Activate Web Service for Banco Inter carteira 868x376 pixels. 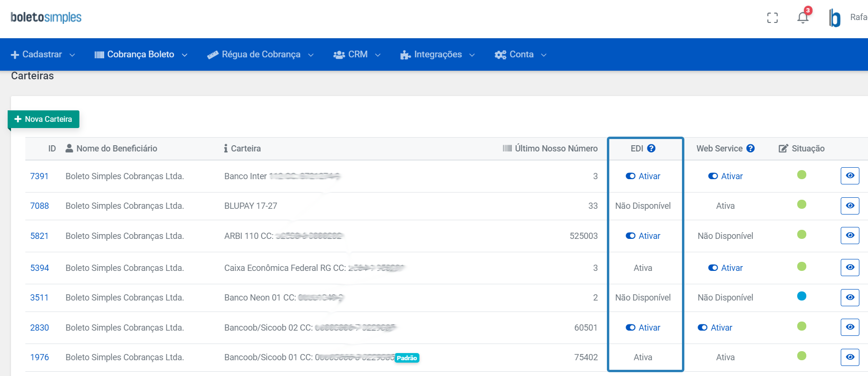click(725, 176)
